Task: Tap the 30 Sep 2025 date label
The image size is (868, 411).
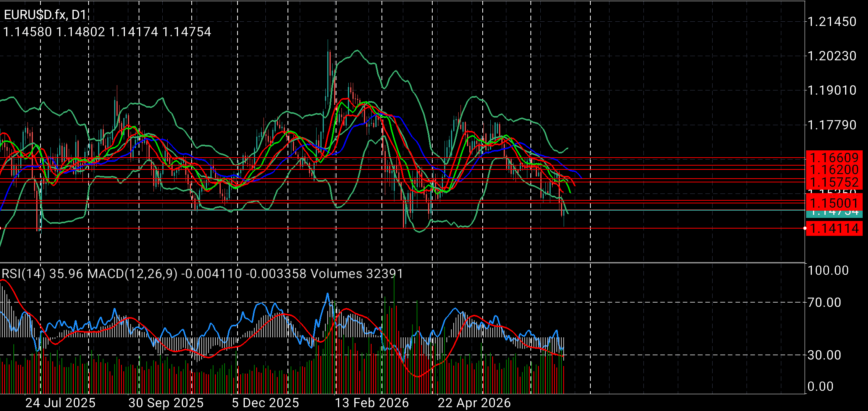Action: click(x=166, y=403)
